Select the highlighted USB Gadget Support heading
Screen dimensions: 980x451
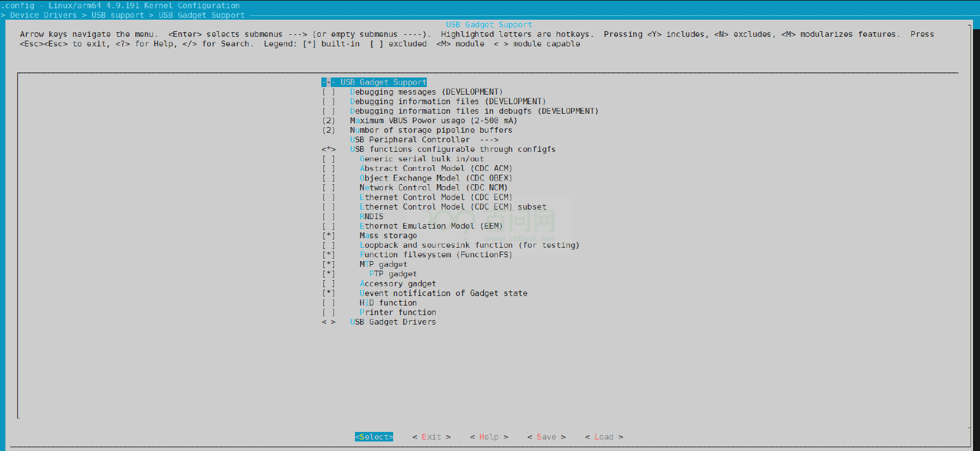tap(374, 83)
